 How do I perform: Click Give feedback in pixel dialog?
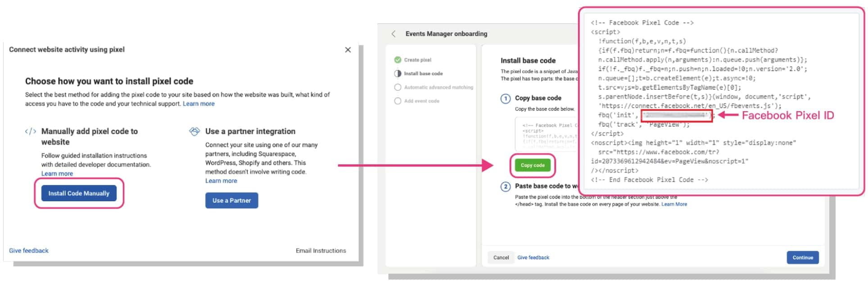(x=29, y=250)
